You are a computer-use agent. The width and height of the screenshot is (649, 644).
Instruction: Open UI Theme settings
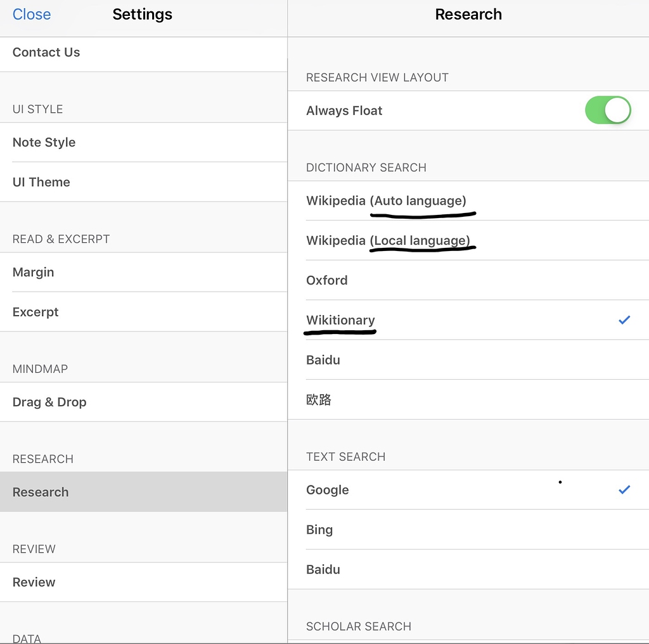pos(41,182)
